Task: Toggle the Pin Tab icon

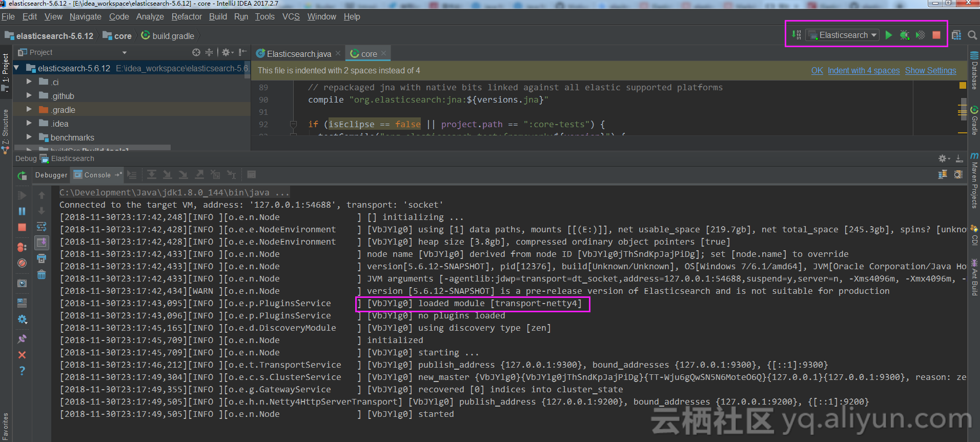Action: [x=22, y=339]
